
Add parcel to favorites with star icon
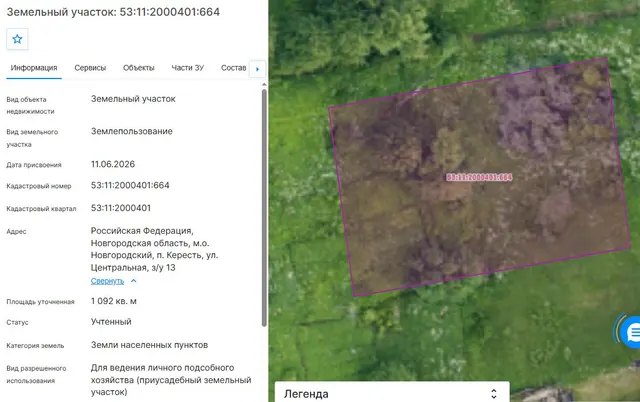coord(17,39)
